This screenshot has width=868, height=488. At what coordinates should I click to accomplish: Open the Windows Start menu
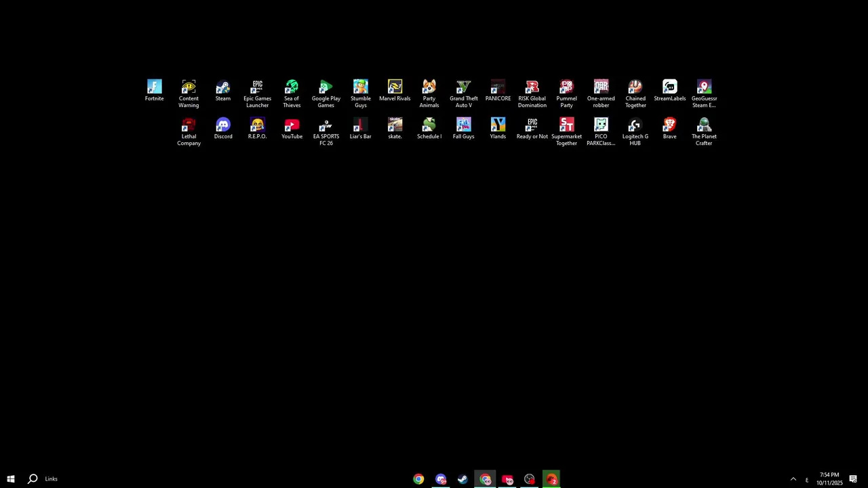point(11,479)
